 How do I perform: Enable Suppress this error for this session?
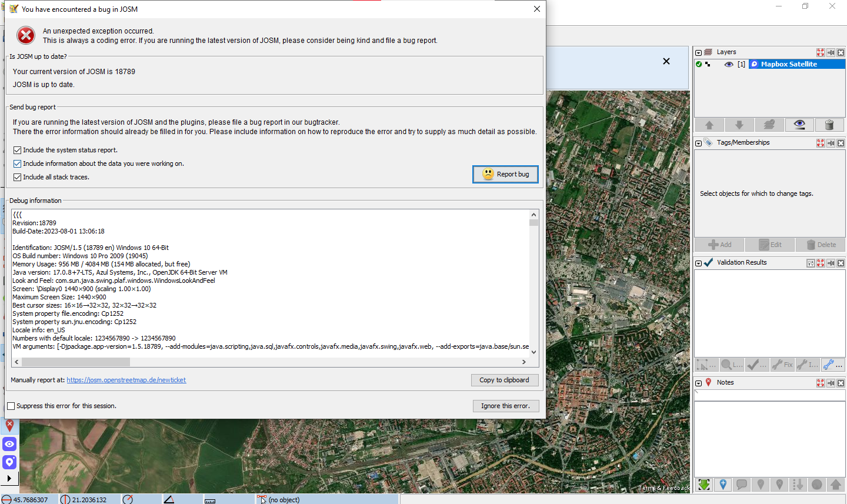pos(11,406)
